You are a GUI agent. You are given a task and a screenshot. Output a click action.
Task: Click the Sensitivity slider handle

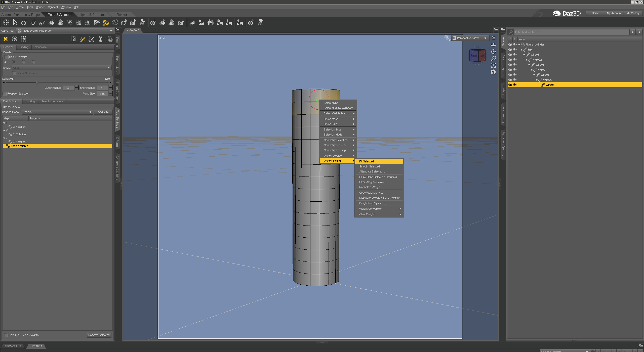click(37, 82)
